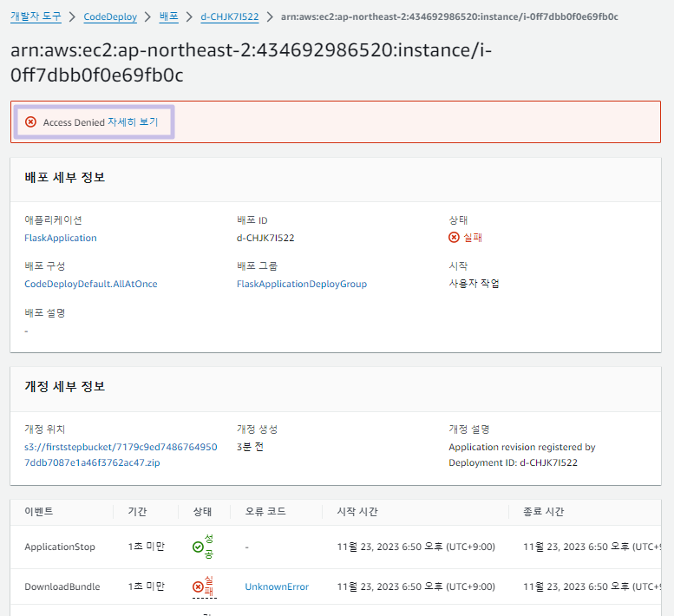The height and width of the screenshot is (616, 674).
Task: Click the 실패 status text in DownloadBundle row
Action: pos(209,587)
